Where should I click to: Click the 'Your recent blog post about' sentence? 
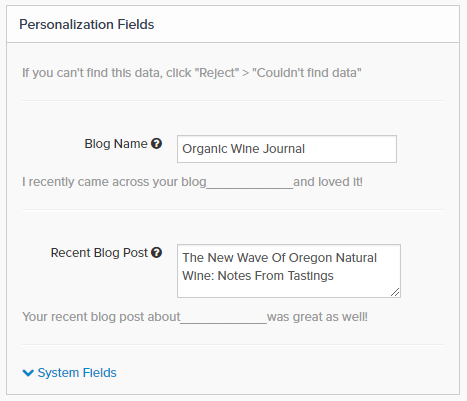101,317
